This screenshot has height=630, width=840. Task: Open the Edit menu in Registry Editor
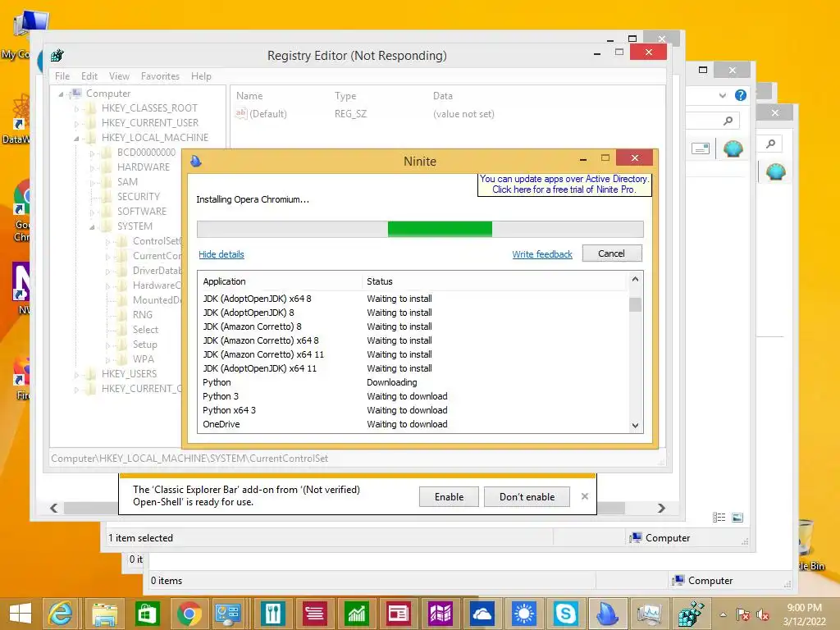[89, 76]
